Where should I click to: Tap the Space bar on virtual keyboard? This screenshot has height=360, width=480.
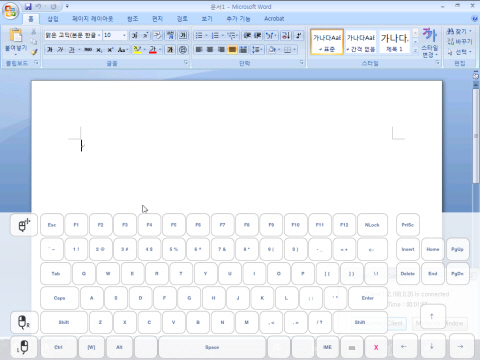(212, 347)
